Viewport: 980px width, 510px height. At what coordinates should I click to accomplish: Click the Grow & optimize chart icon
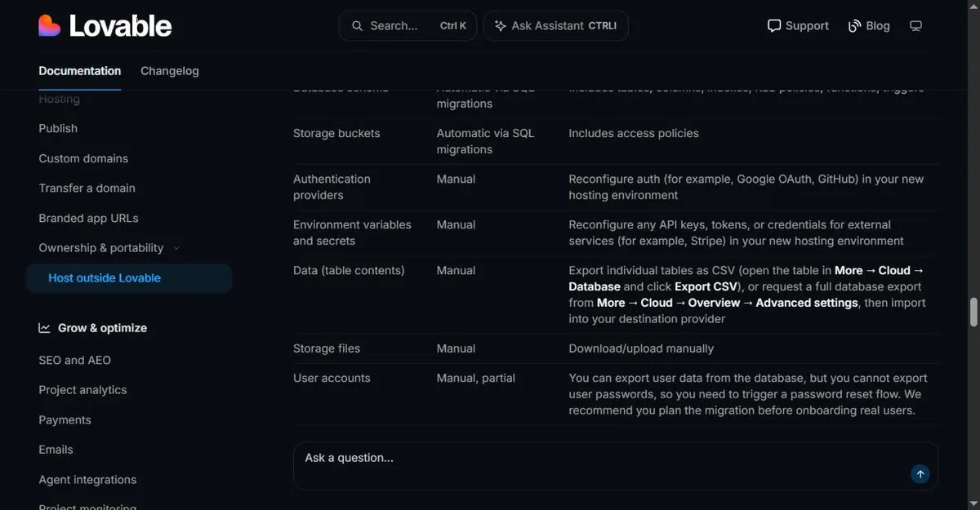click(x=45, y=328)
